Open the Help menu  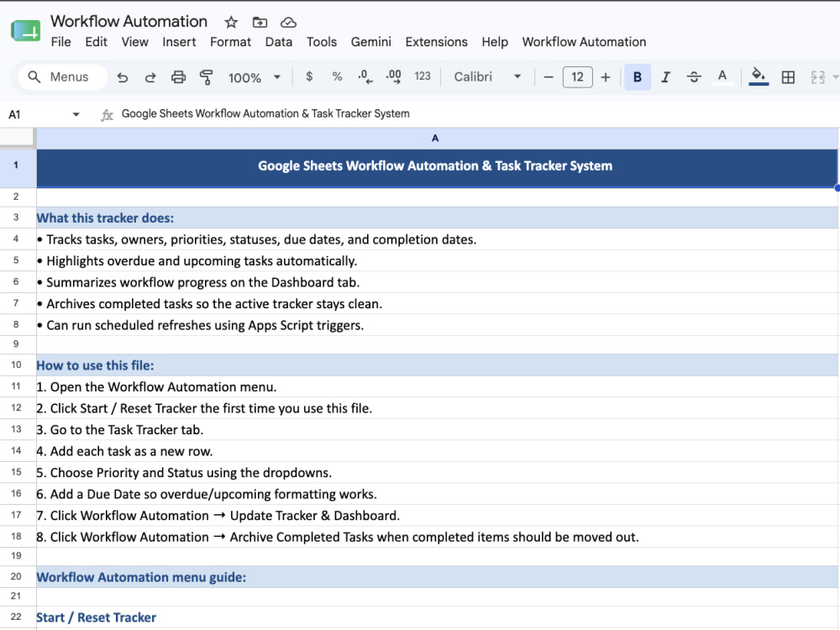(495, 42)
